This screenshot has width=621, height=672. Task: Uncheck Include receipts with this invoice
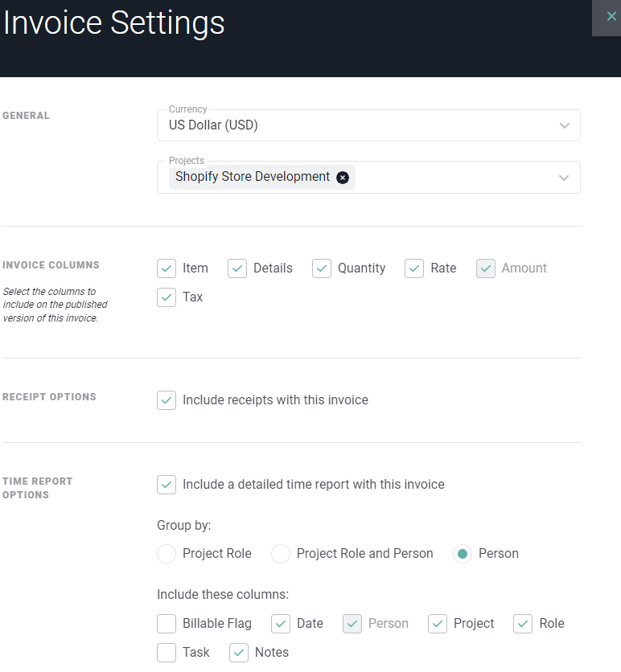point(167,400)
